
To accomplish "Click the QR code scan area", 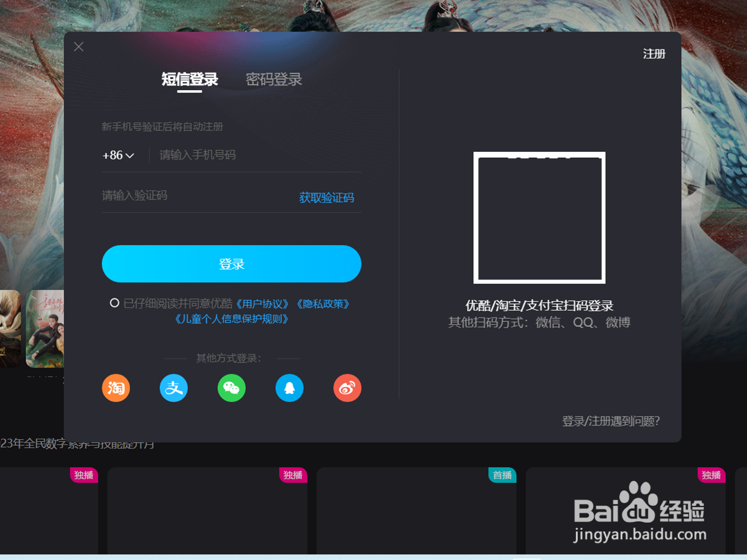I will click(540, 218).
